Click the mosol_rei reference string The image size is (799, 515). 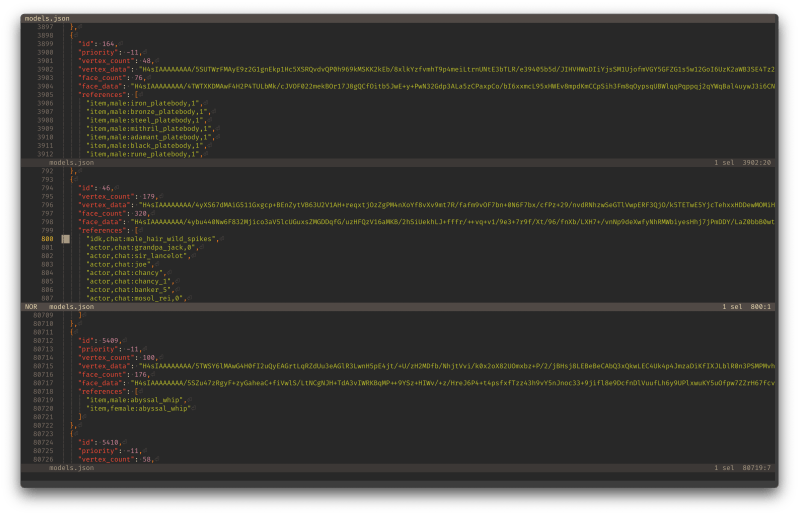[137, 298]
